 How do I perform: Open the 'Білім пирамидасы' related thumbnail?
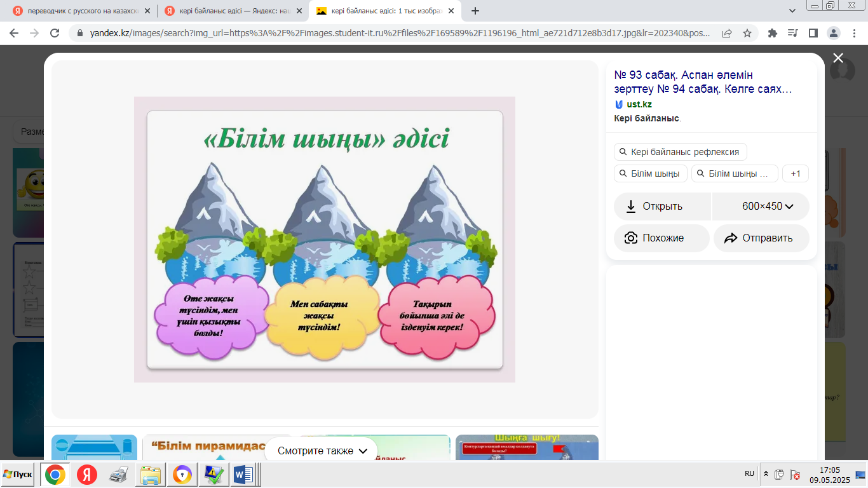pyautogui.click(x=216, y=447)
